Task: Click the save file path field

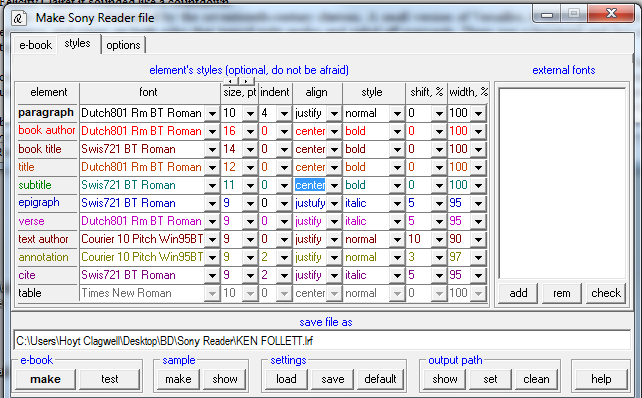Action: (x=322, y=341)
